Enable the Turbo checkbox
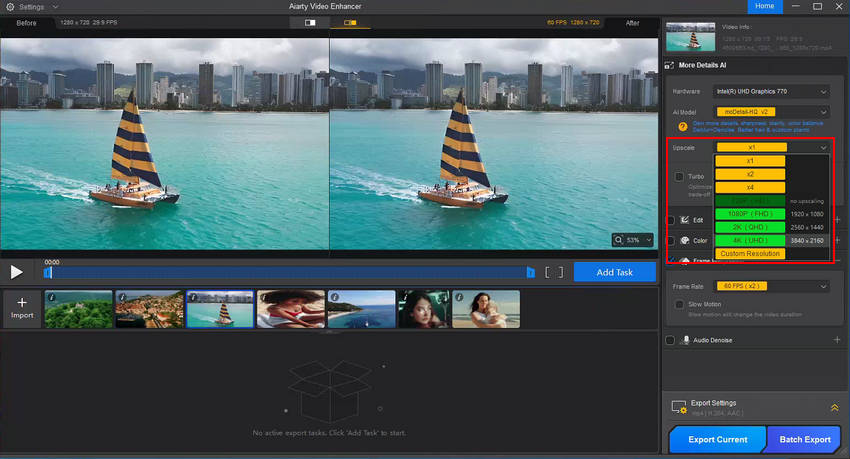Viewport: 850px width, 459px height. (x=679, y=177)
